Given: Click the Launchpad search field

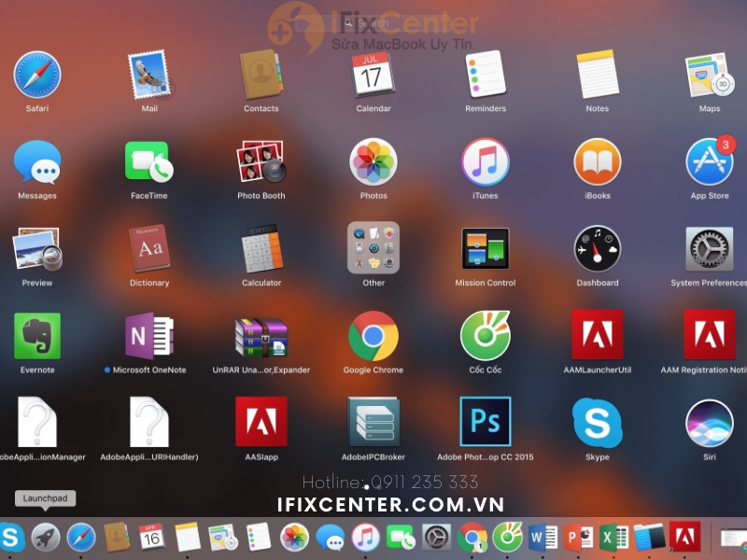Looking at the screenshot, I should (x=373, y=22).
